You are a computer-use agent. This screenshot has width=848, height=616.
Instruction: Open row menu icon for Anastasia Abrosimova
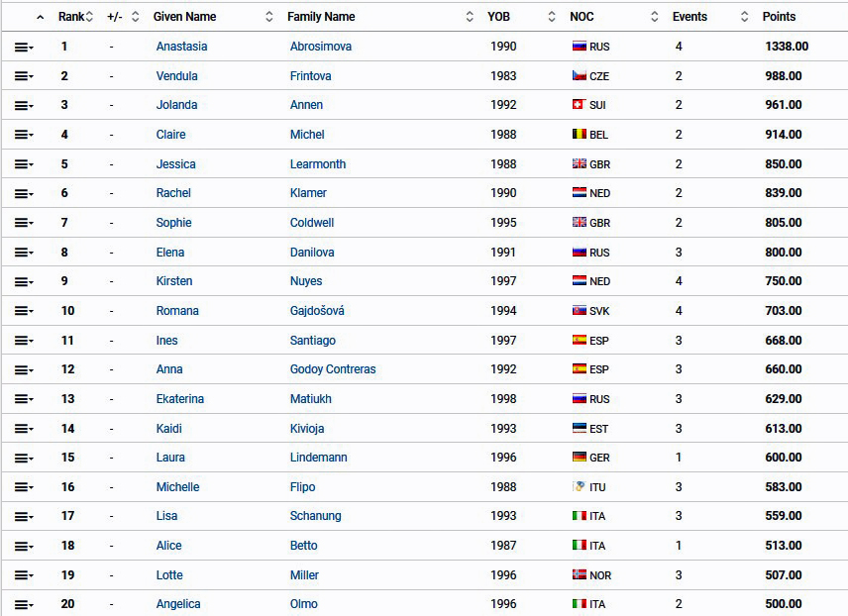click(24, 48)
